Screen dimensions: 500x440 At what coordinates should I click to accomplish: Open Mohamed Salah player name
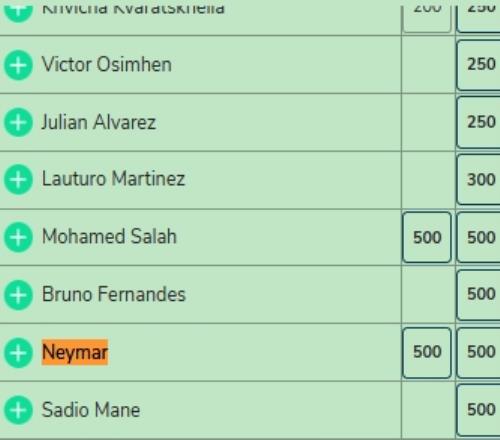pos(109,236)
